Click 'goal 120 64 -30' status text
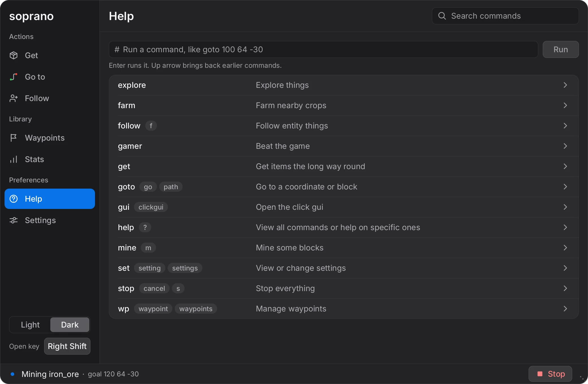 coord(113,374)
